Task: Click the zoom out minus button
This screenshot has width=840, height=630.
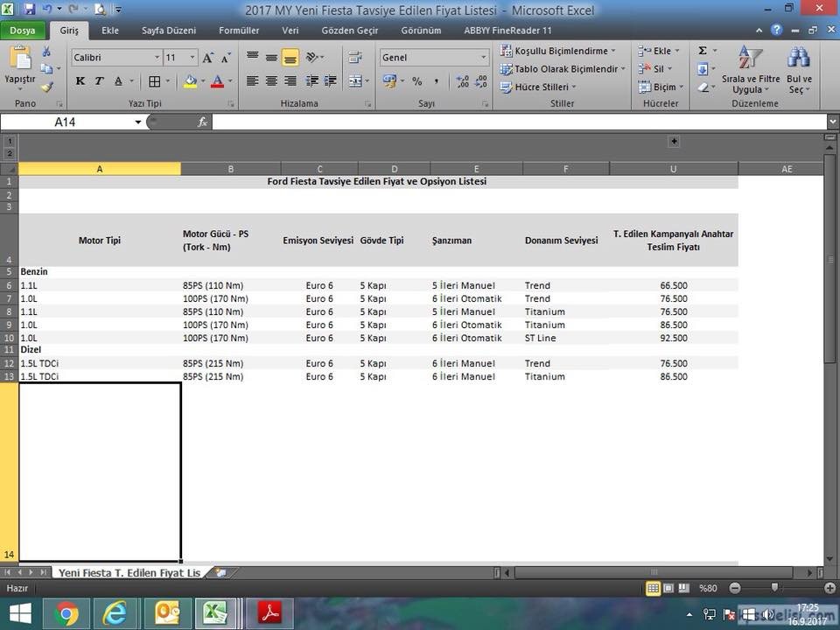Action: point(735,588)
